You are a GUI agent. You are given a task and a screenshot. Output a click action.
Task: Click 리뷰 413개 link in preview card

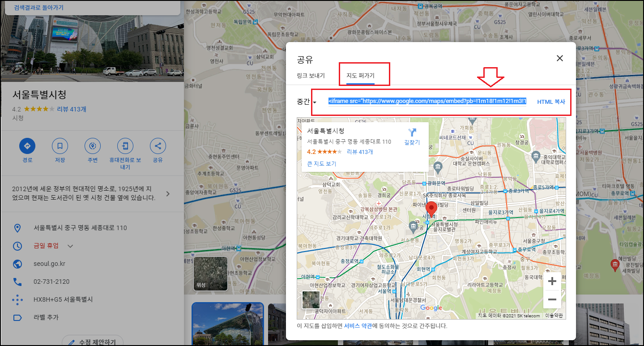pyautogui.click(x=360, y=152)
